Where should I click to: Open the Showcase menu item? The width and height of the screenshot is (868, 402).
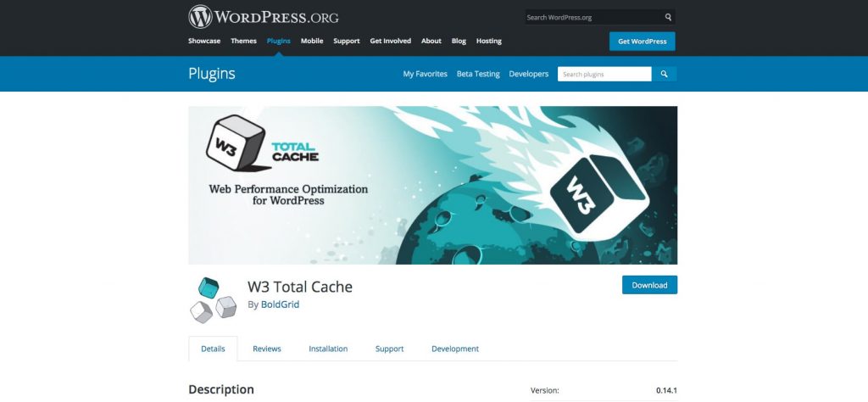(204, 41)
